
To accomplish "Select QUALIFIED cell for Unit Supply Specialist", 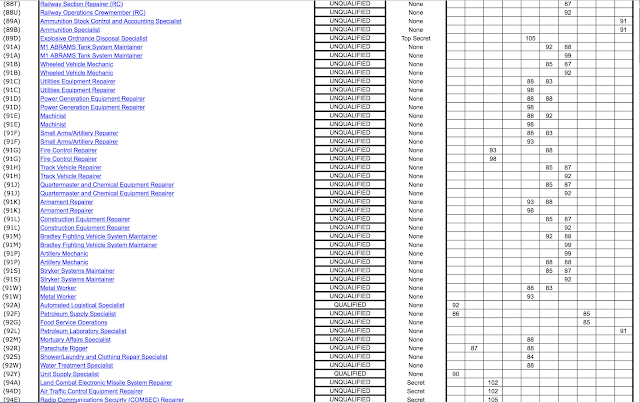I will click(x=350, y=374).
